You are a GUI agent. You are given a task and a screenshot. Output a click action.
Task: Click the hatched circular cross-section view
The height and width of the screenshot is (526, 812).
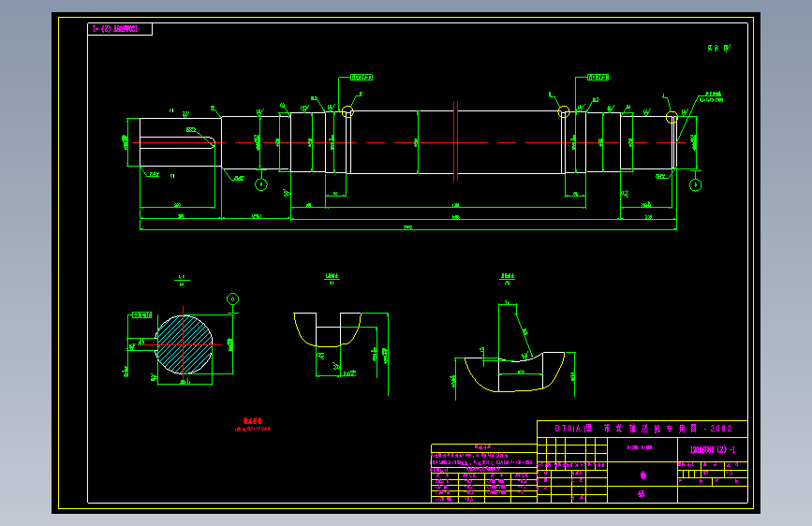[184, 344]
